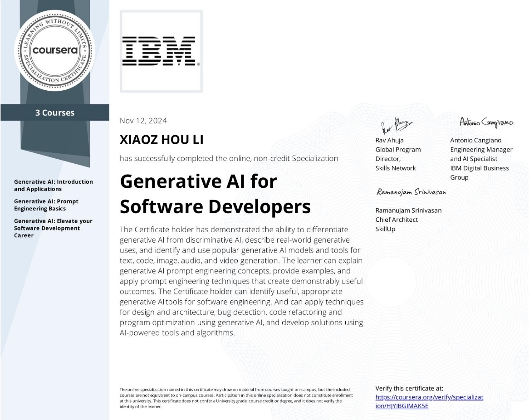Open the Coursera certificate verification link
This screenshot has height=420, width=529.
(x=429, y=401)
